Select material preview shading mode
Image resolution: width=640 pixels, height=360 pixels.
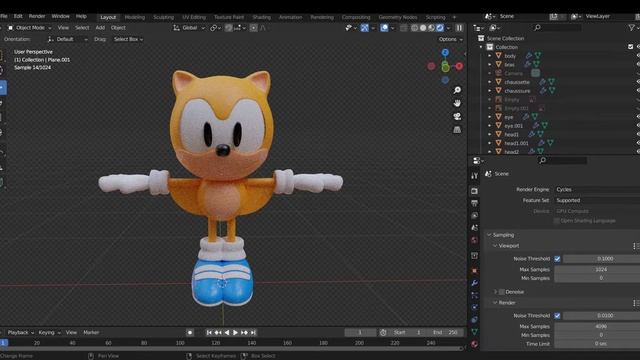pyautogui.click(x=431, y=28)
